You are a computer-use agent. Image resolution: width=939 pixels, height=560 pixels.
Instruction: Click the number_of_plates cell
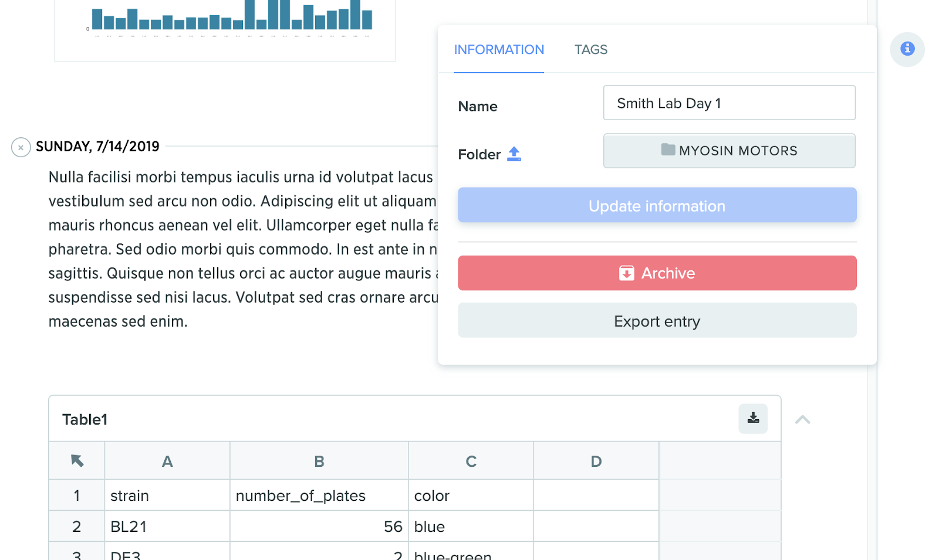tap(319, 496)
